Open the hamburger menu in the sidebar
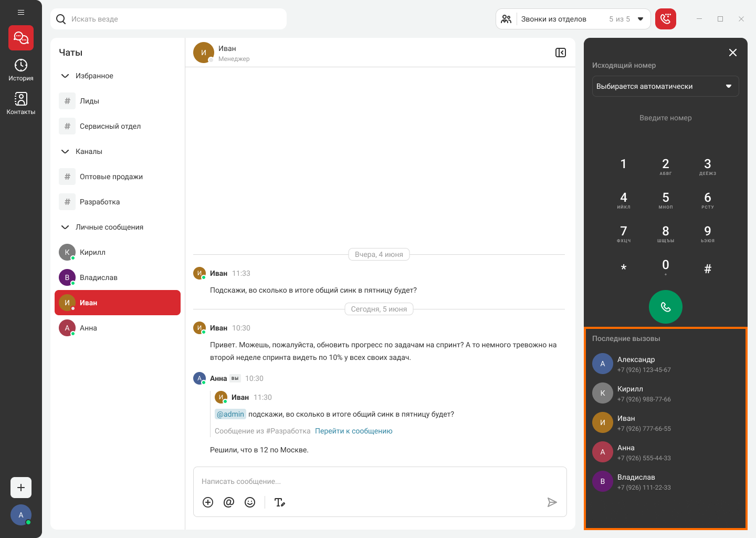 point(21,12)
